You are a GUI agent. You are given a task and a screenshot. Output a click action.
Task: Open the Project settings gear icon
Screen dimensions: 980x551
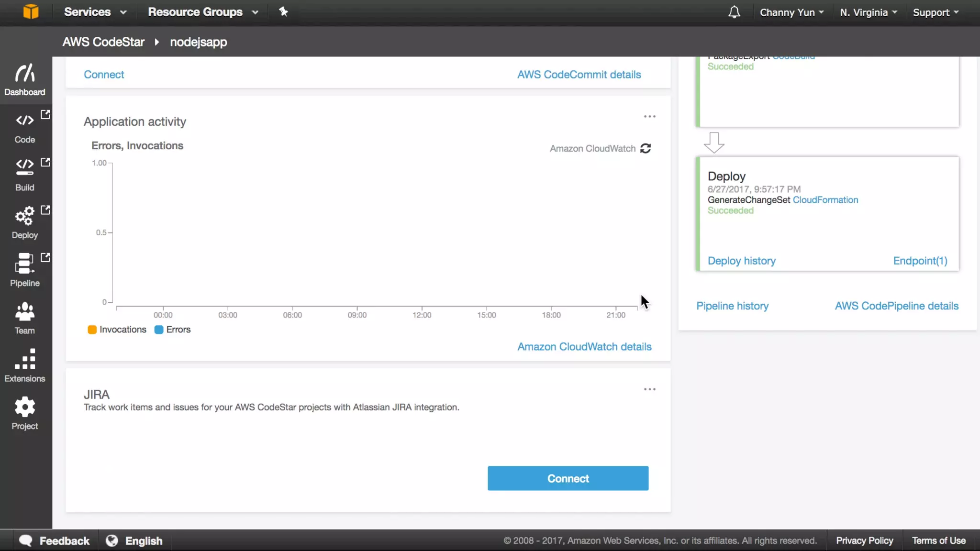(24, 407)
